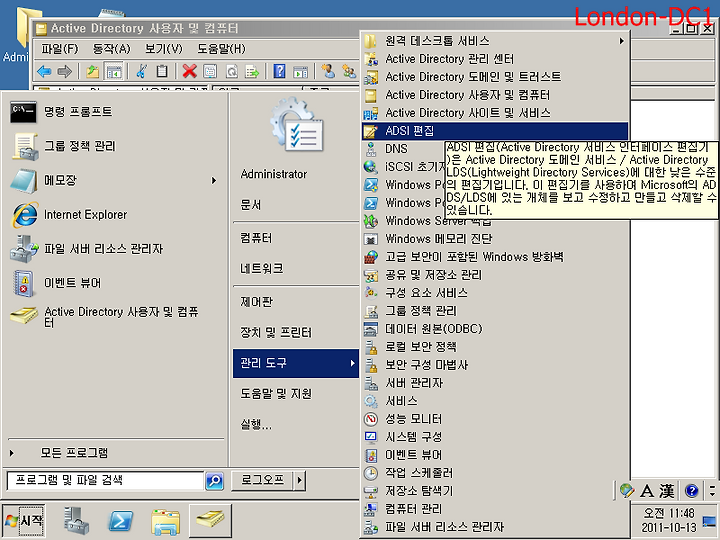The image size is (720, 540).
Task: Open Active Directory 사이트 및 서비스
Action: click(x=495, y=112)
